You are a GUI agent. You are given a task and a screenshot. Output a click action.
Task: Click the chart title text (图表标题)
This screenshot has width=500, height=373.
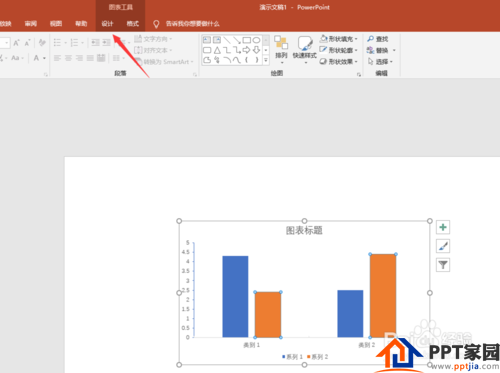point(304,230)
